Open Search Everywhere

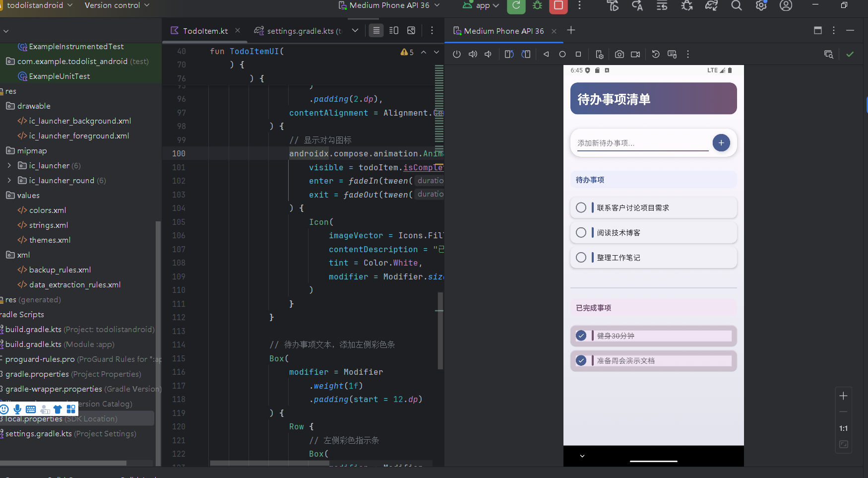point(737,6)
